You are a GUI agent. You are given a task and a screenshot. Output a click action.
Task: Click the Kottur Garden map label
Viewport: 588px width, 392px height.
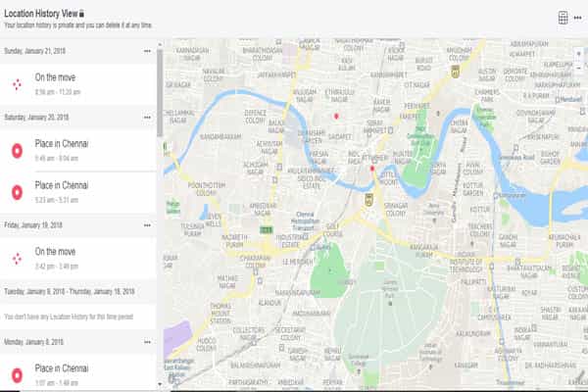(x=473, y=189)
